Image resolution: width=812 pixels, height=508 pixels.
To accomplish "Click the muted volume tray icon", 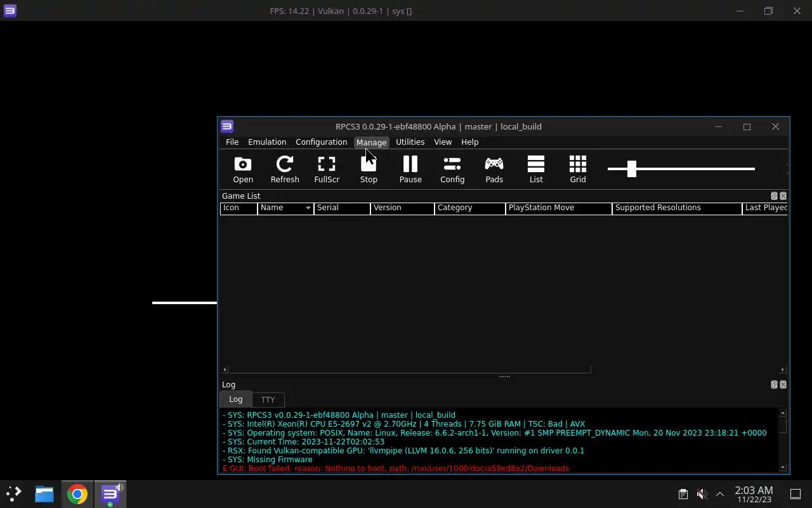I will (702, 493).
